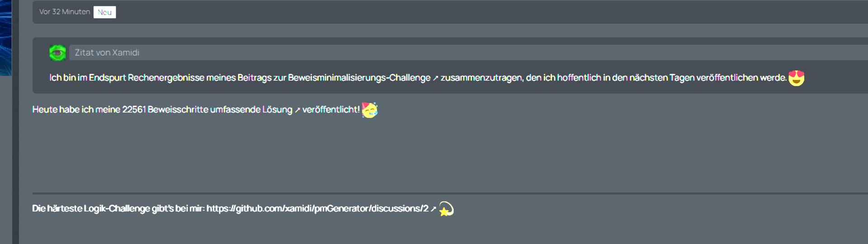Click the heart-eyes emoji in the quote
This screenshot has height=244, width=868.
(x=796, y=78)
